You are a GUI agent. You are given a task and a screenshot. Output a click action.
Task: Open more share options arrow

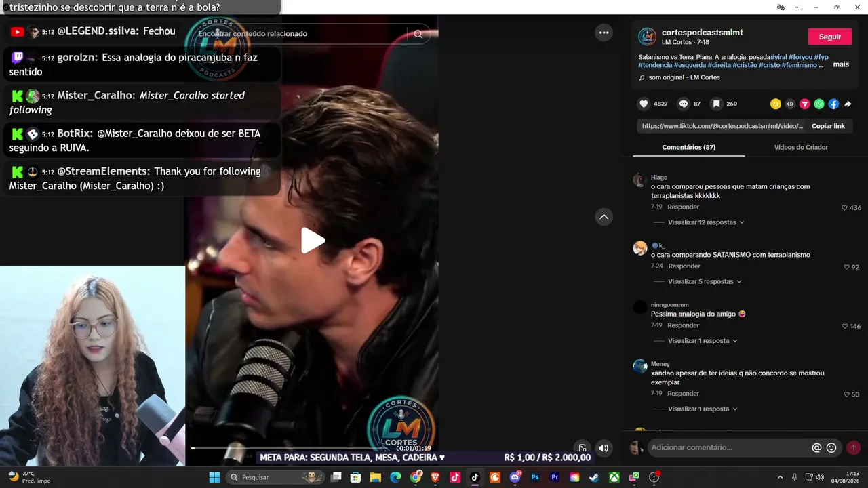tap(848, 104)
